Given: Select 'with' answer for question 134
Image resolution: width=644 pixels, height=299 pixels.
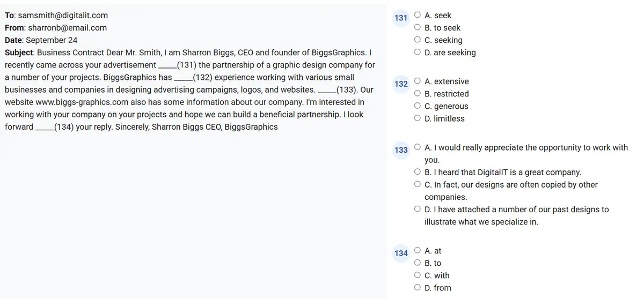Looking at the screenshot, I should [x=418, y=275].
